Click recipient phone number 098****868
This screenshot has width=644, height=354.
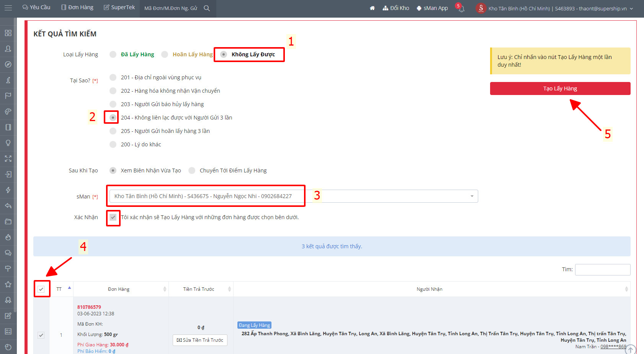(613, 347)
